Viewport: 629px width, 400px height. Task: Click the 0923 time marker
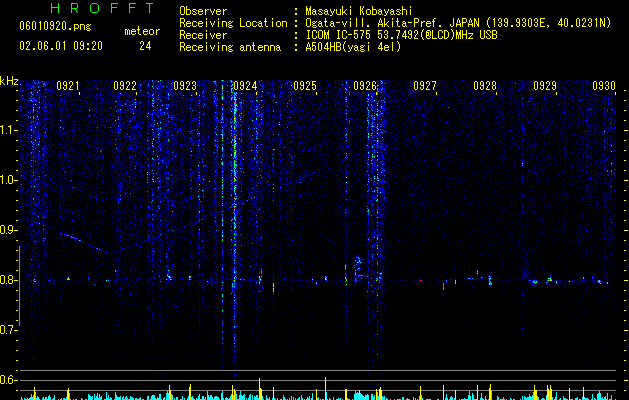click(x=185, y=86)
